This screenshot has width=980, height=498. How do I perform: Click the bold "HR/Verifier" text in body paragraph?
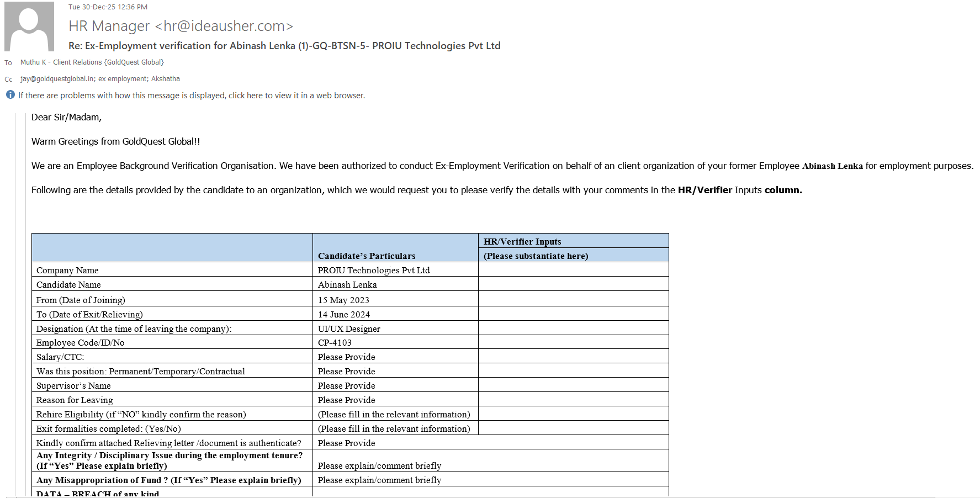coord(705,190)
